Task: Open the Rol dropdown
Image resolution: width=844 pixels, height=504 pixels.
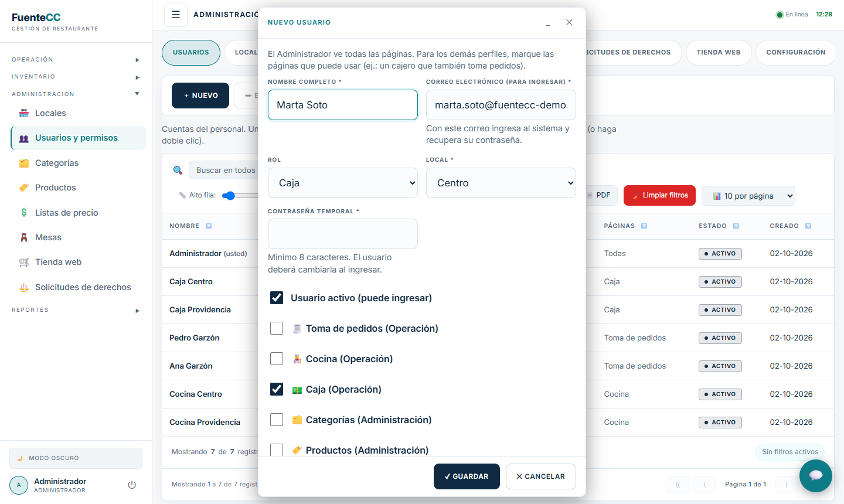Action: coord(343,183)
